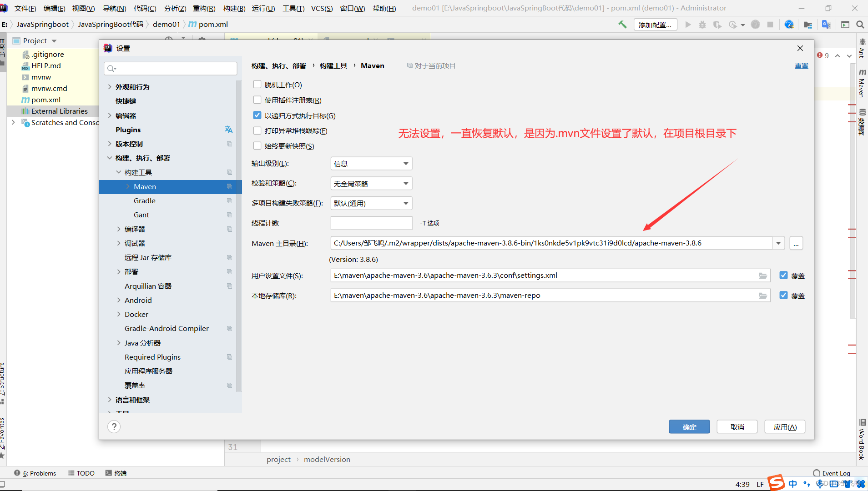Click 确定 button to confirm settings
868x491 pixels.
click(x=689, y=427)
